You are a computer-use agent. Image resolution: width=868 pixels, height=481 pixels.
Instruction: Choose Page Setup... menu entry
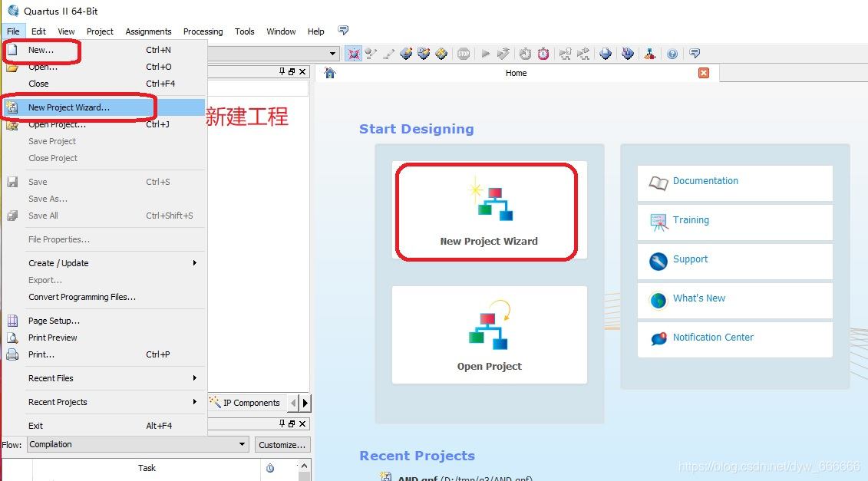(x=104, y=321)
